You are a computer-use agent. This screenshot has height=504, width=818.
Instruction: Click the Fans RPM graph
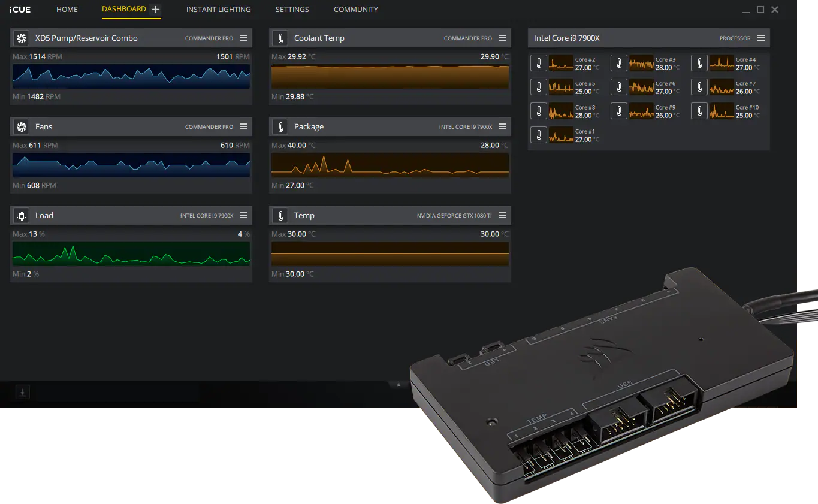131,165
